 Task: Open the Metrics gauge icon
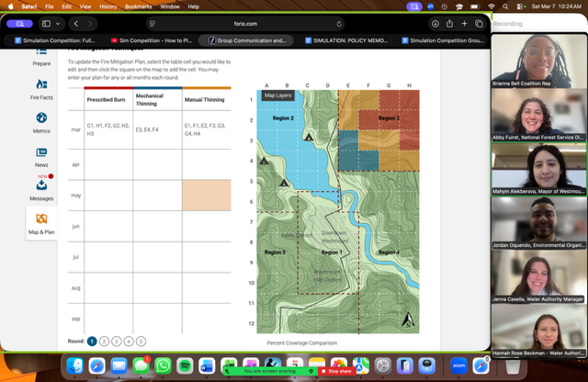tap(41, 118)
